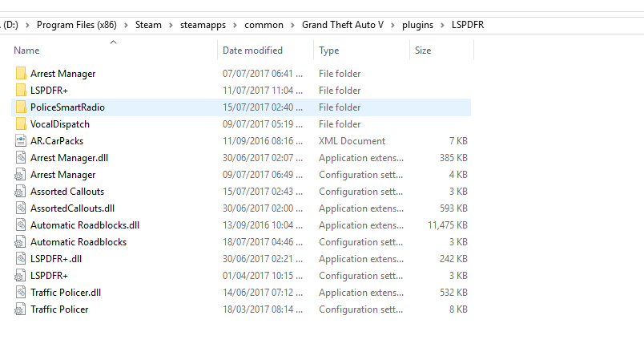Viewport: 644px width, 364px height.
Task: Select the LSPDFR+.dll file name
Action: [x=56, y=259]
